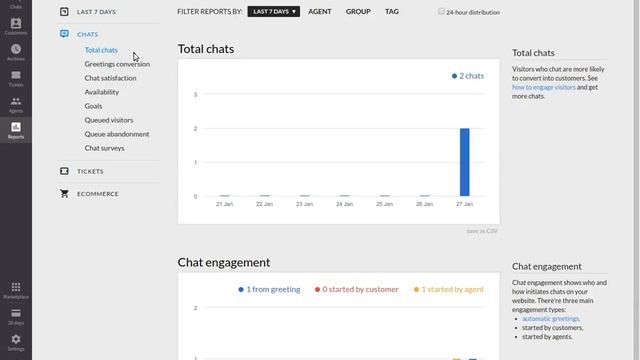Select the LAST 7 DAYS side menu label
Image resolution: width=640 pixels, height=360 pixels.
pos(96,12)
